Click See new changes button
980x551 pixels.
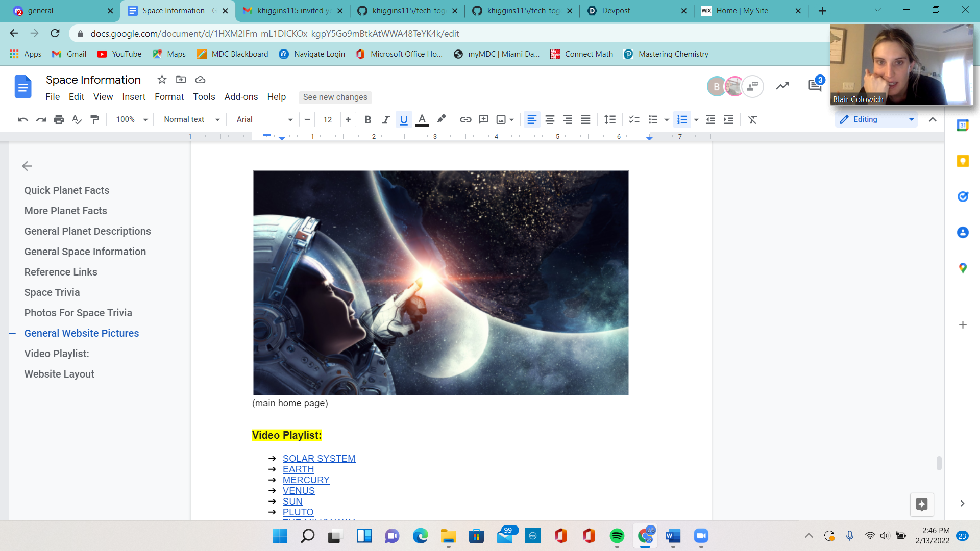pyautogui.click(x=335, y=97)
